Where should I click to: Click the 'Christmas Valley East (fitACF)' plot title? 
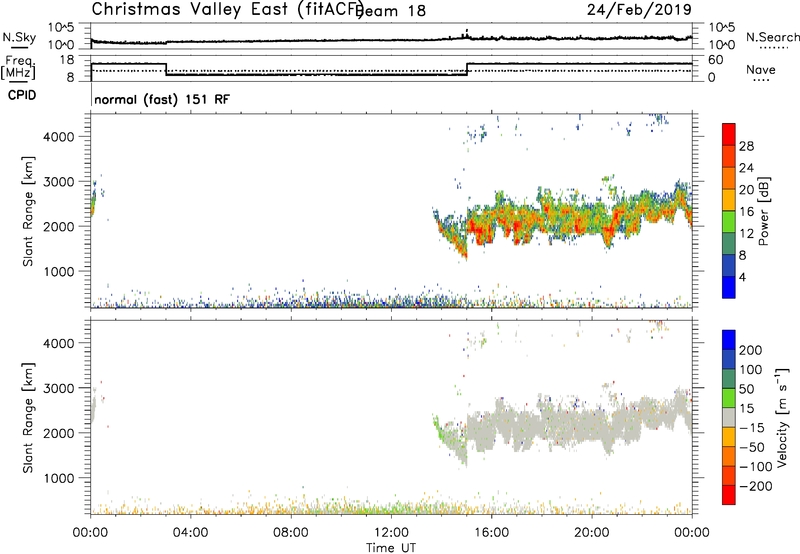point(227,9)
